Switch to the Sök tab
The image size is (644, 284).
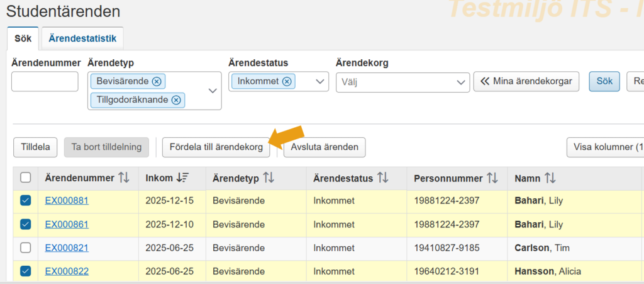click(23, 38)
